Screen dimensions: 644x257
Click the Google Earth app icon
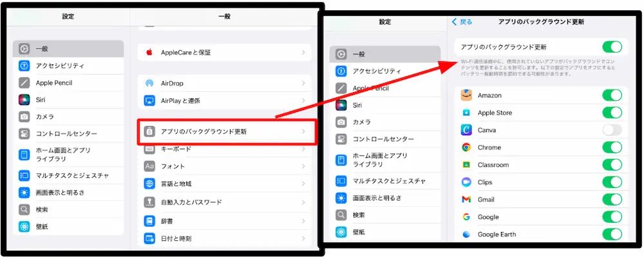466,234
